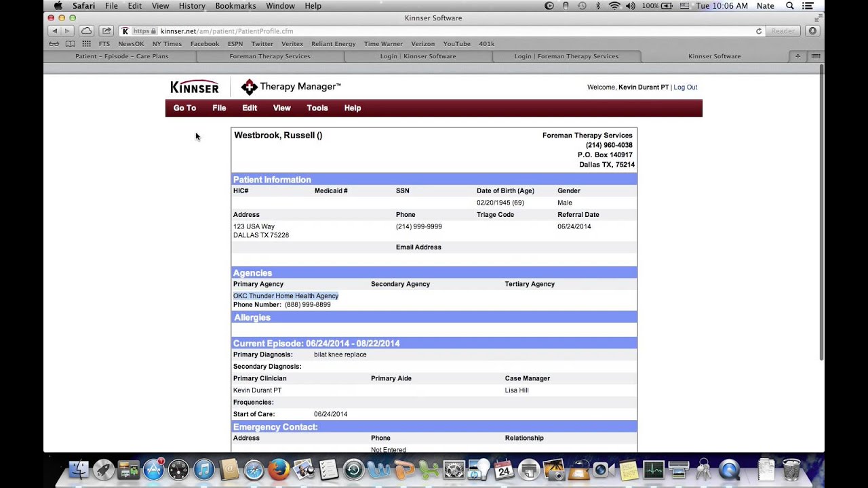This screenshot has width=868, height=488.
Task: Open the Kinnser View menu
Action: [281, 108]
